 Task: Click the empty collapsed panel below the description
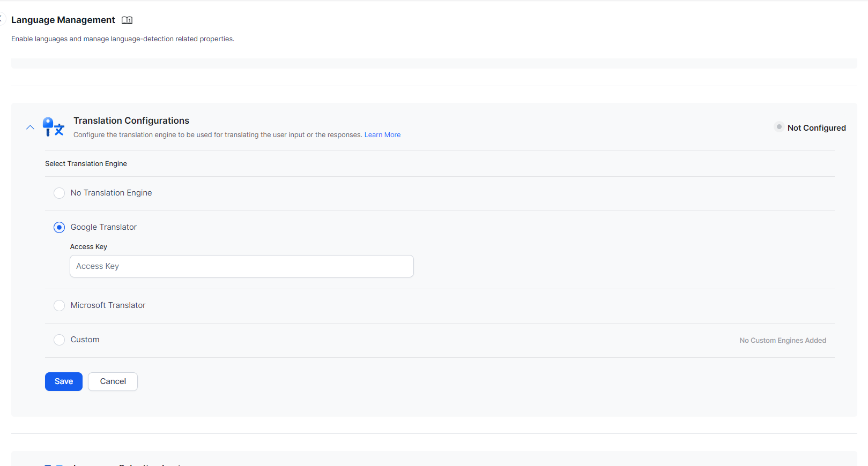434,63
